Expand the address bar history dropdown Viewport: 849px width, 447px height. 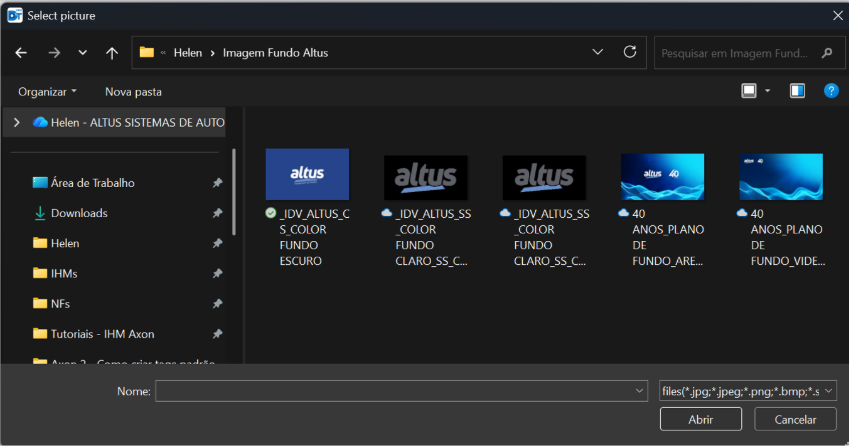[x=597, y=52]
